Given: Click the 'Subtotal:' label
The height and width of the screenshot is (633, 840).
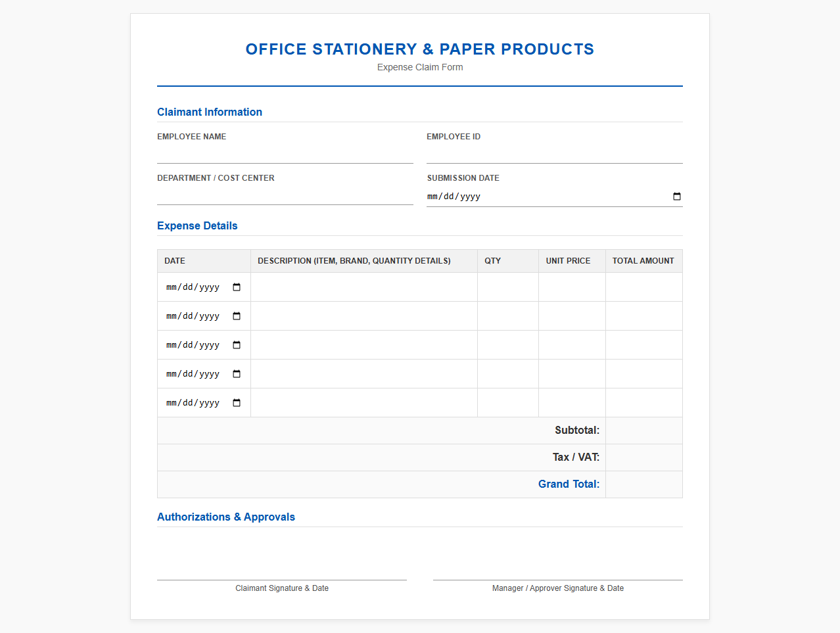Looking at the screenshot, I should coord(577,431).
